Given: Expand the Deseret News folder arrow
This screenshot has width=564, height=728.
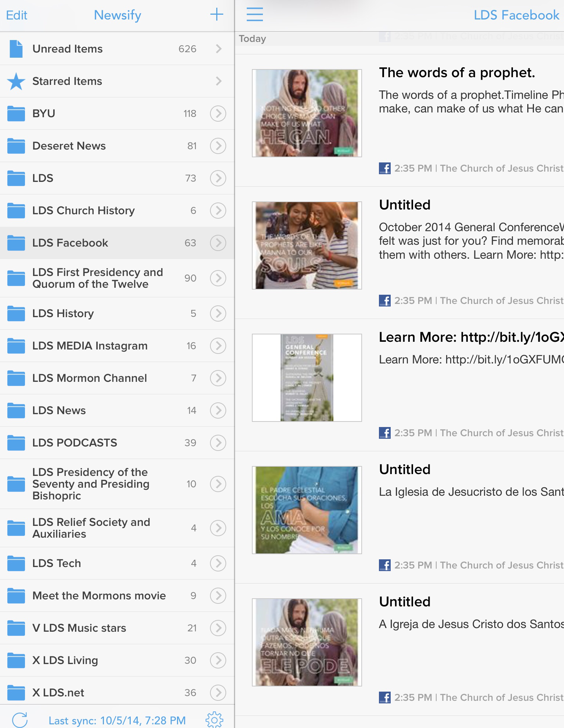Looking at the screenshot, I should tap(218, 146).
